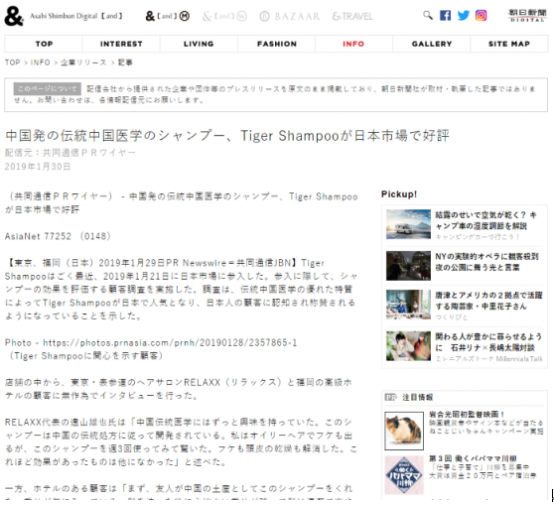Open the camping car Pickup thumbnail
554x510 pixels.
[x=408, y=224]
